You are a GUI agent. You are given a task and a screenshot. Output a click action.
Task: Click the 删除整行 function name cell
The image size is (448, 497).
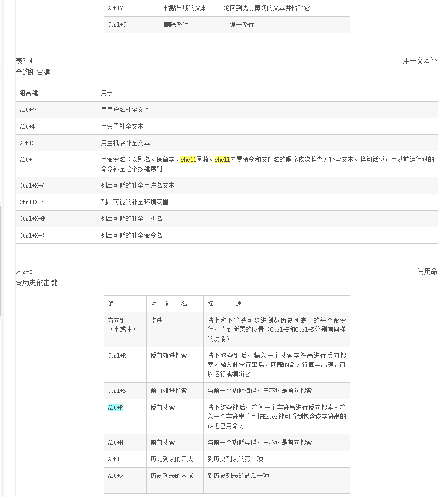(x=190, y=25)
